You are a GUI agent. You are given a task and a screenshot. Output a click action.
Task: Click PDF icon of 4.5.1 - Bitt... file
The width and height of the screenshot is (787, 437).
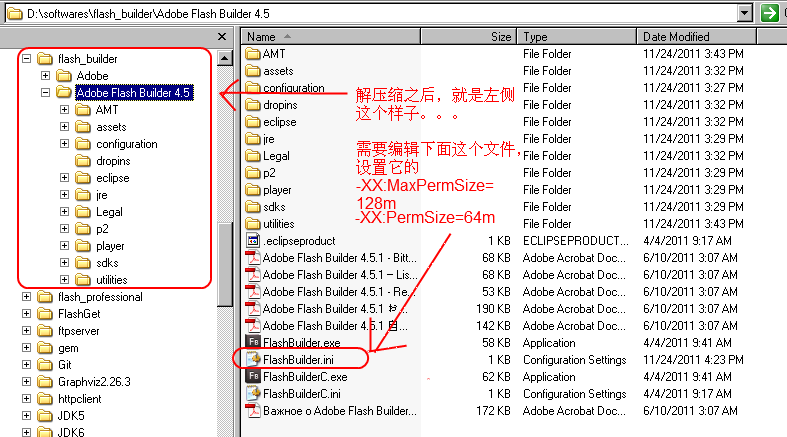point(253,257)
